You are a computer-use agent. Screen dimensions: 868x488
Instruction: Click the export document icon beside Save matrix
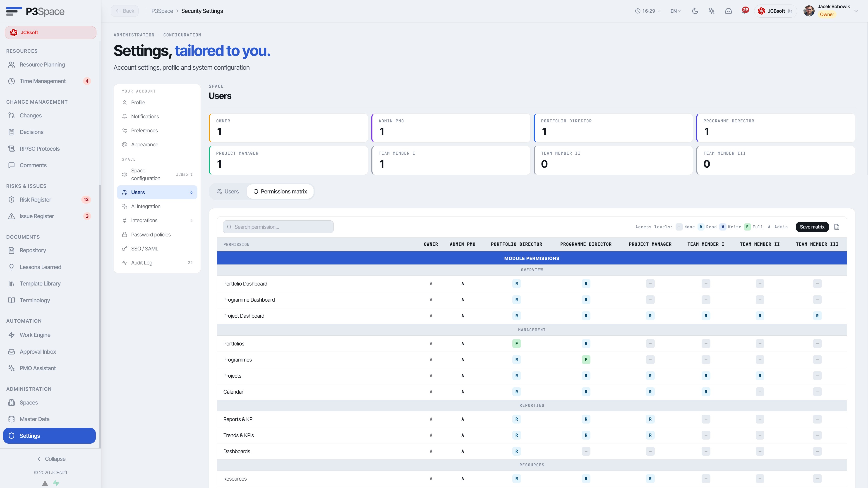point(837,227)
